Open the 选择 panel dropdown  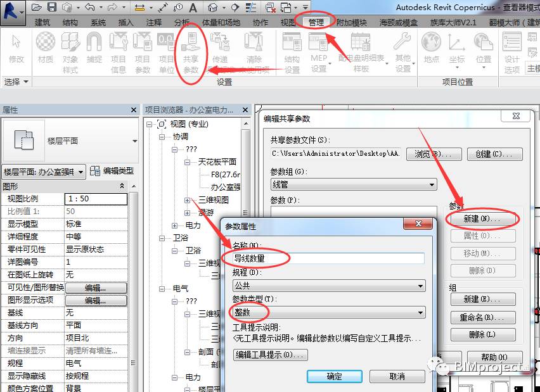[x=16, y=82]
